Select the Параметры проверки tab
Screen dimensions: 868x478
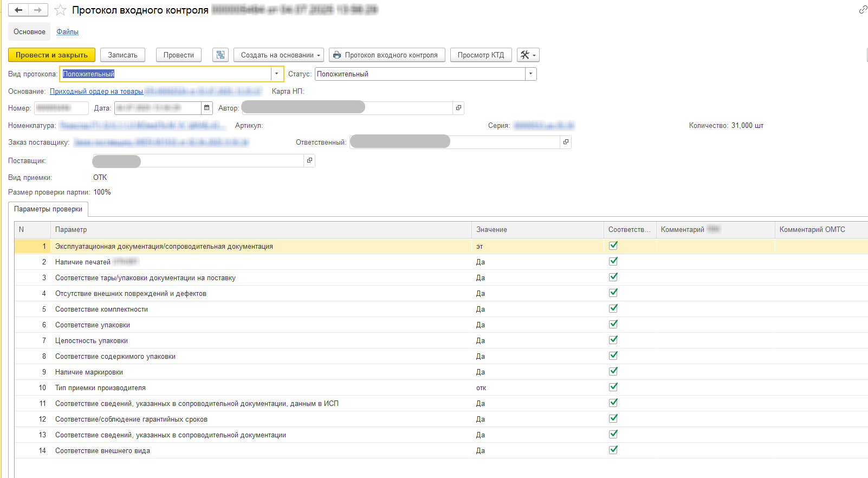48,209
